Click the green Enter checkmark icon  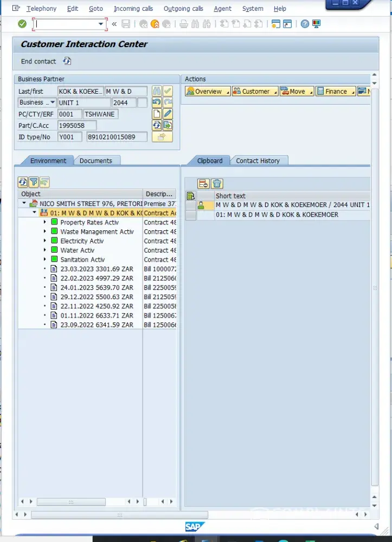[x=22, y=24]
